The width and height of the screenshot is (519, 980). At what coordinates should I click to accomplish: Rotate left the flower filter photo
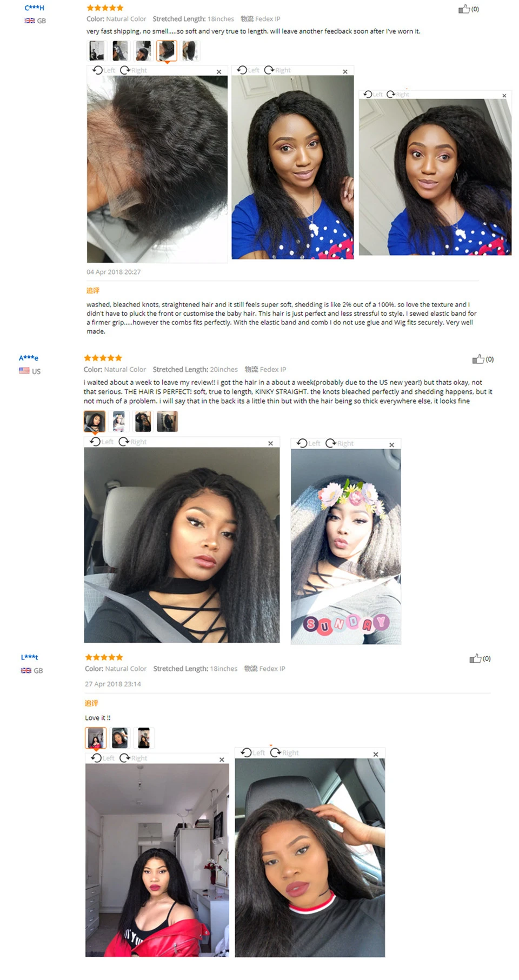tap(308, 443)
